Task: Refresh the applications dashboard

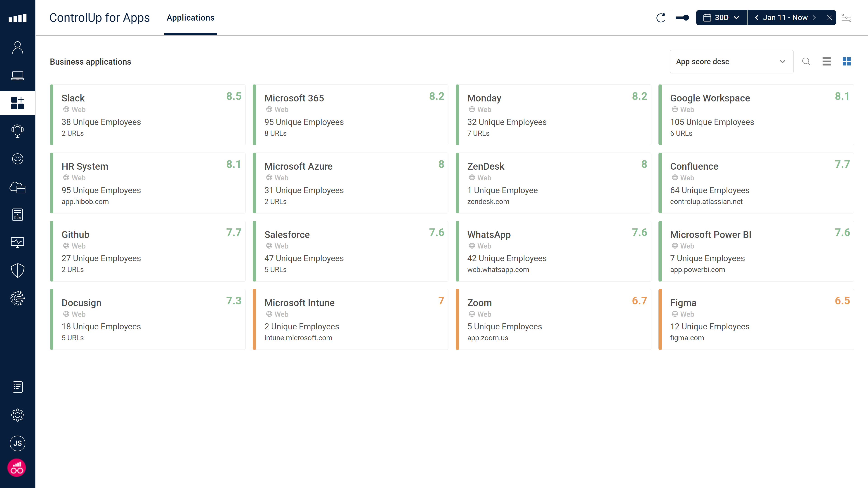Action: (660, 18)
